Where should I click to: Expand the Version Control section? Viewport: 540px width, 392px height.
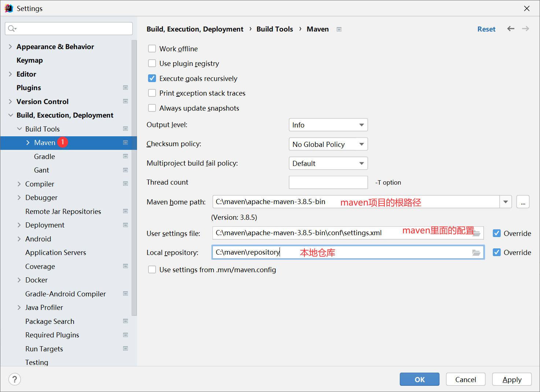pyautogui.click(x=10, y=101)
